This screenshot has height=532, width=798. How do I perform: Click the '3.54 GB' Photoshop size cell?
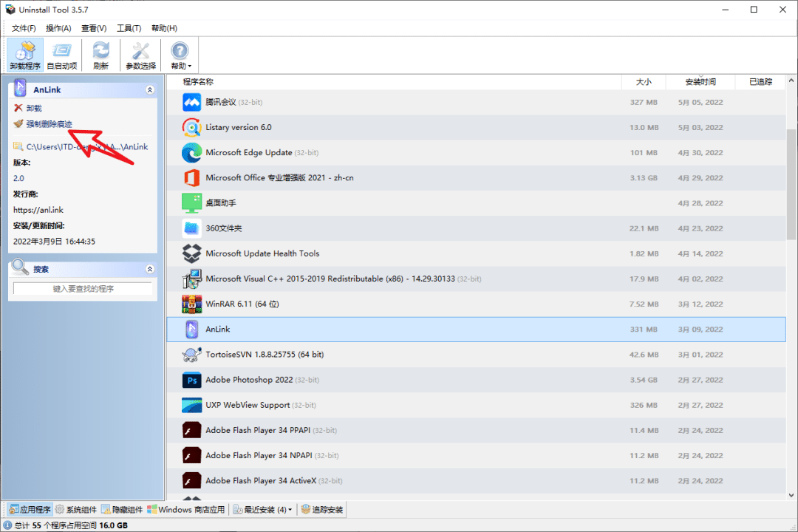(644, 380)
